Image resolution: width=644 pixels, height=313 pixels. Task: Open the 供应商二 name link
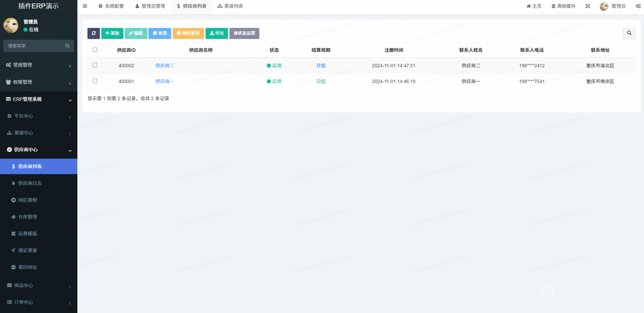coord(165,65)
